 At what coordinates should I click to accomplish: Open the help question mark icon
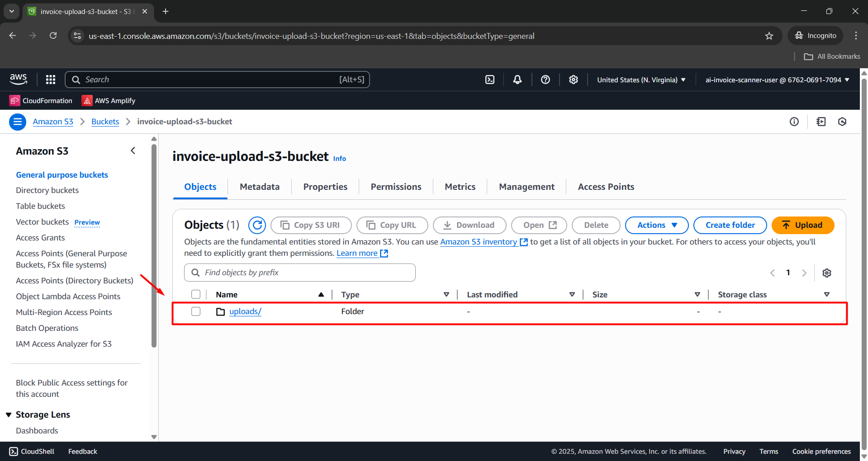pos(545,80)
